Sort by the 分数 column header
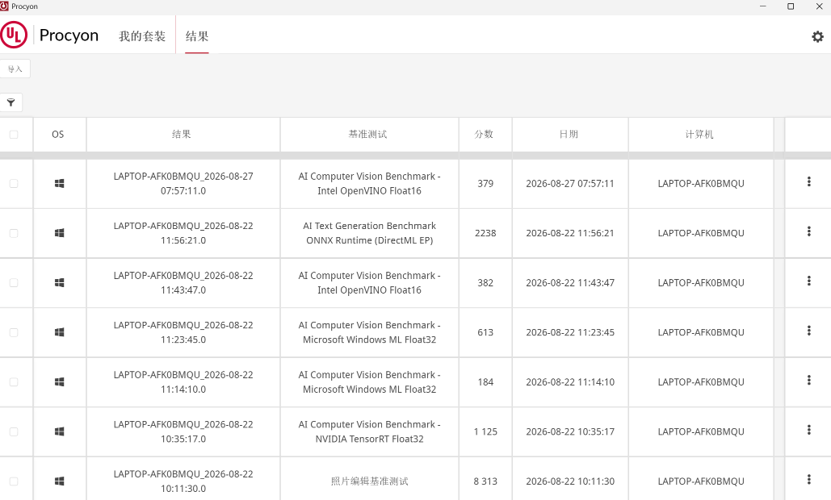The height and width of the screenshot is (500, 831). [x=484, y=135]
